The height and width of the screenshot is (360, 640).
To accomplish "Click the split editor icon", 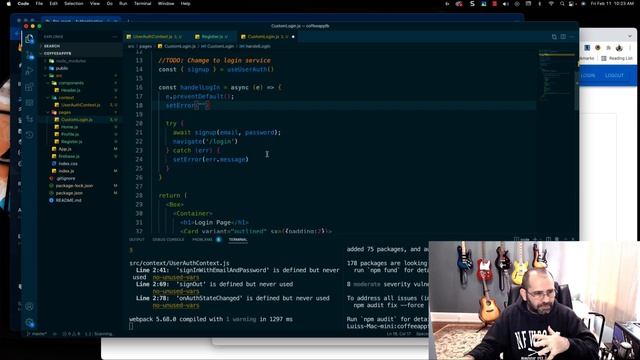I will [x=563, y=37].
